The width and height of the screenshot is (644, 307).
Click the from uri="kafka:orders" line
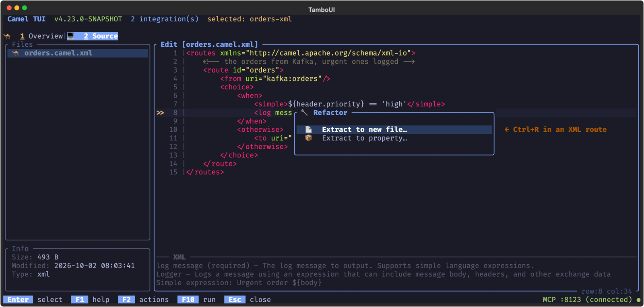[275, 79]
